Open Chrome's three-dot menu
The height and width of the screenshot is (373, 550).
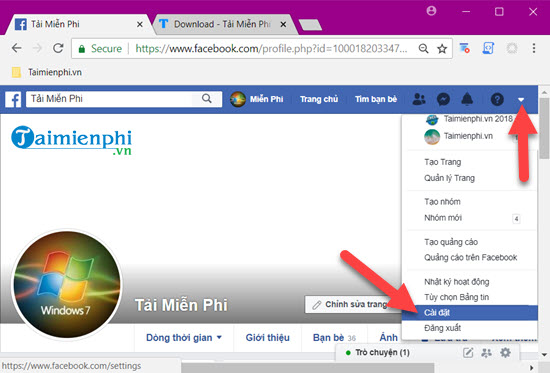tap(534, 48)
